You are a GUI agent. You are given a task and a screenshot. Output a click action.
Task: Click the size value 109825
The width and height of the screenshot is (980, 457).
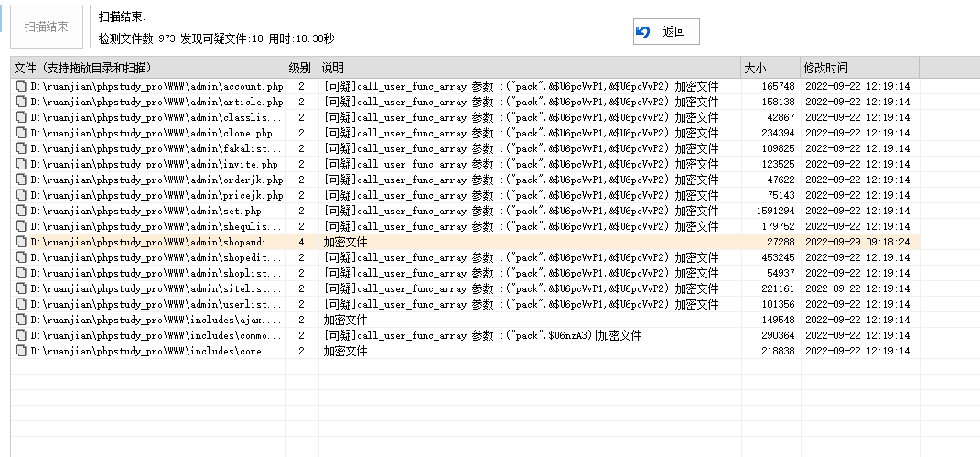pos(778,148)
